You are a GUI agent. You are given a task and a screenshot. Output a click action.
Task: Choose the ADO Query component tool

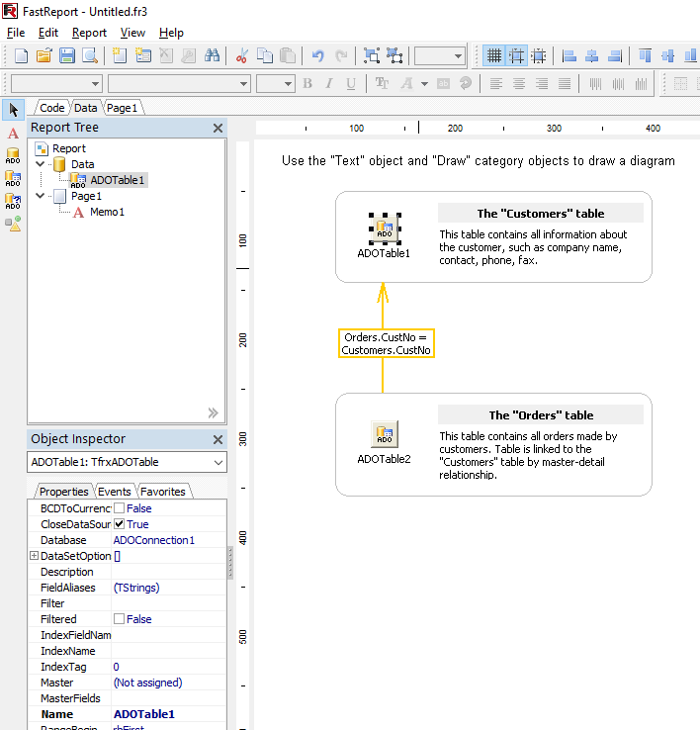click(x=13, y=202)
